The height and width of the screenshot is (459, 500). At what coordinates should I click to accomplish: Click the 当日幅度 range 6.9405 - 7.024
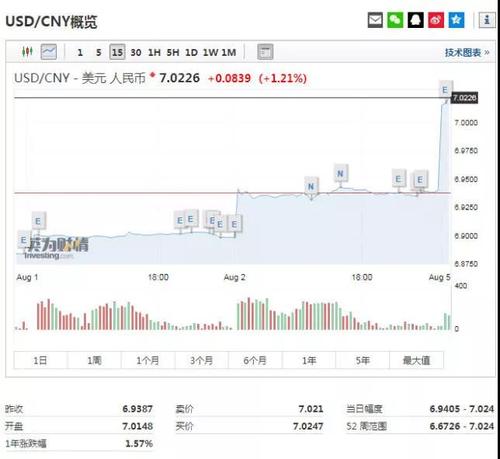tap(462, 409)
